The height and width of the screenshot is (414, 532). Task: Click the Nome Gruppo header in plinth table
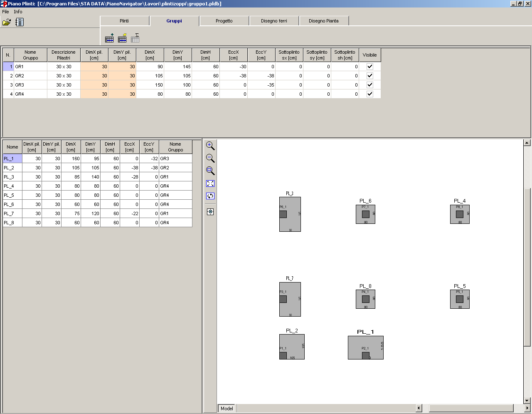[x=175, y=147]
